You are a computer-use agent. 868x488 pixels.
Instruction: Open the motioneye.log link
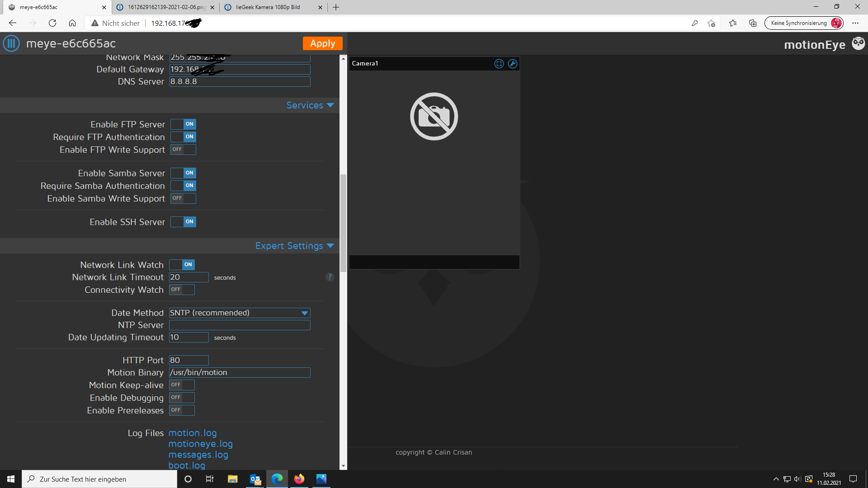coord(200,444)
